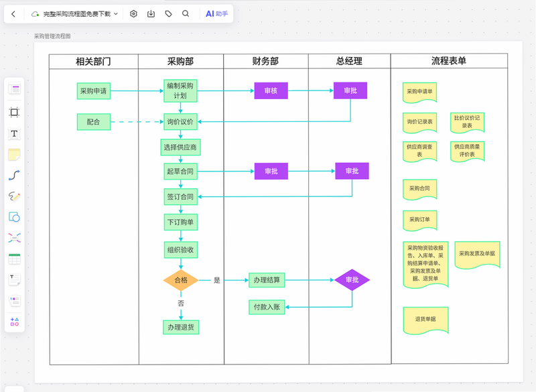
Task: Go back using the top-left arrow
Action: point(13,14)
